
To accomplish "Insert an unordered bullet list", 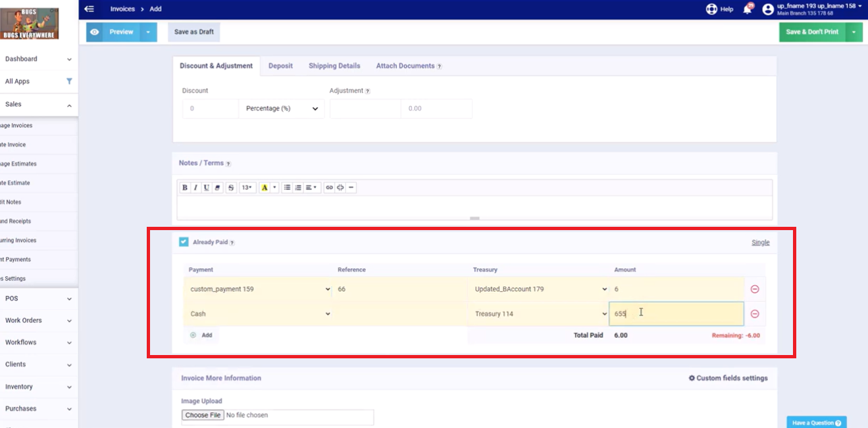I will (x=287, y=187).
